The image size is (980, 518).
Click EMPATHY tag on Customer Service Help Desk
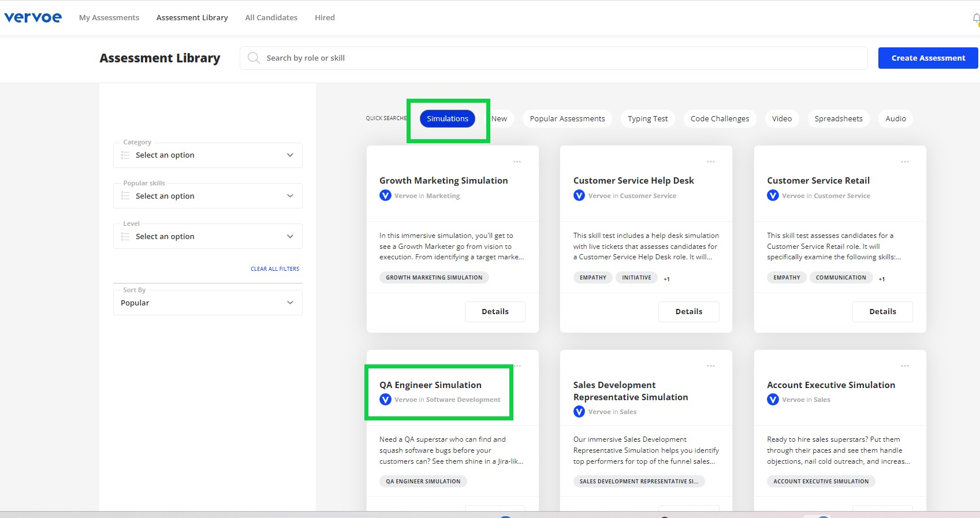(x=593, y=278)
